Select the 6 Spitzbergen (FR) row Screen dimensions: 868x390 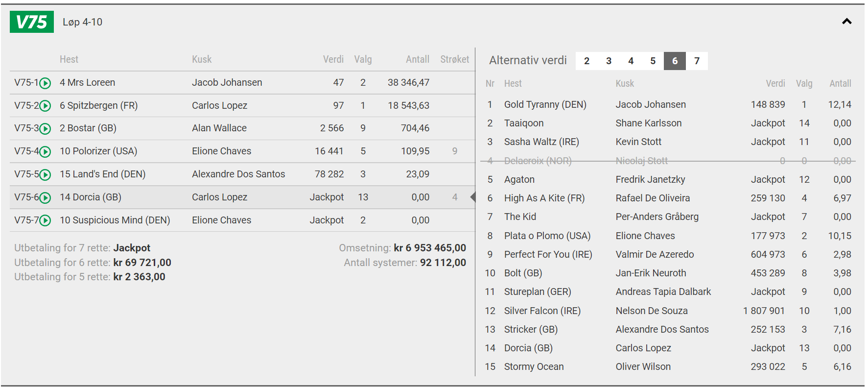pos(242,105)
